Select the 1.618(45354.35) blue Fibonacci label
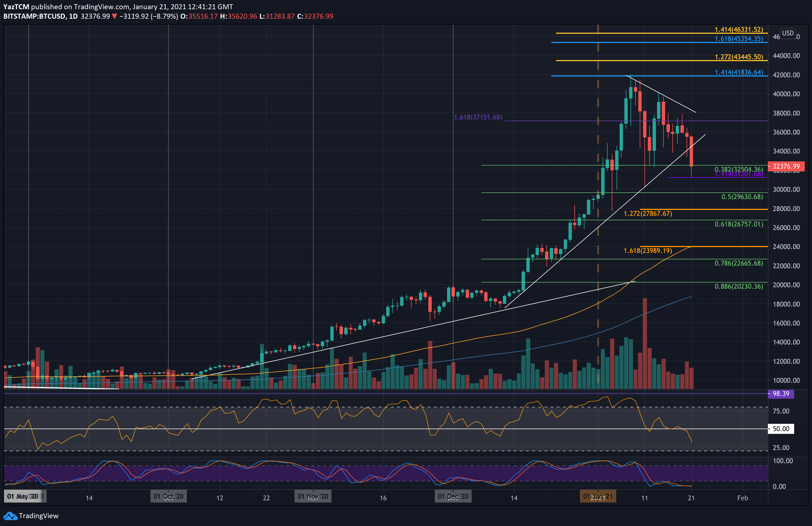This screenshot has height=526, width=812. point(739,39)
